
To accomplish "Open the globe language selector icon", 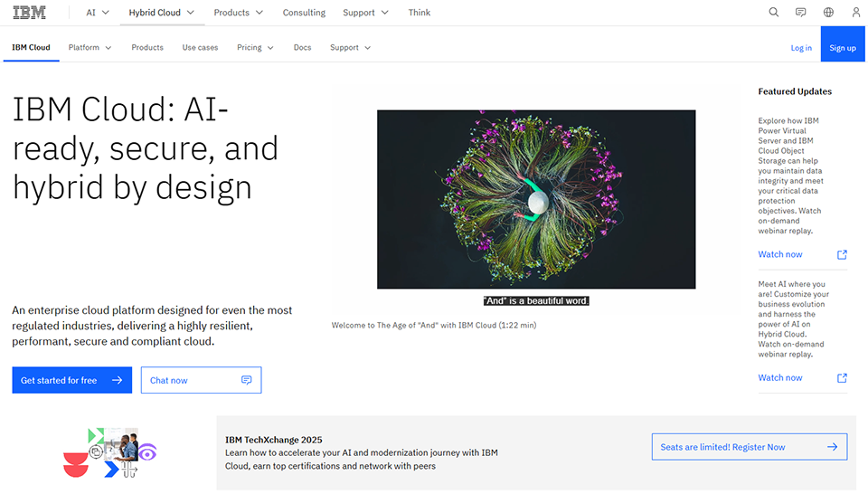I will (828, 12).
